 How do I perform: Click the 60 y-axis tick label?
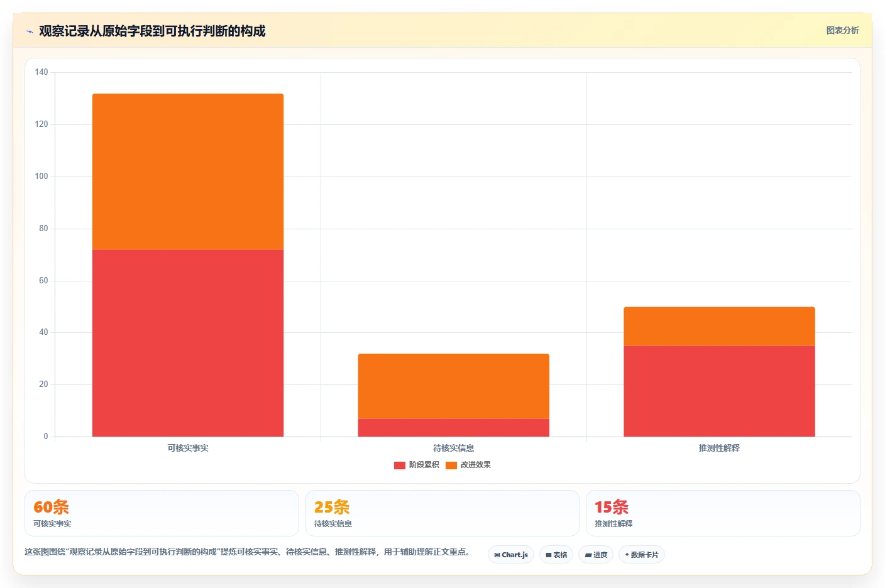pyautogui.click(x=43, y=281)
